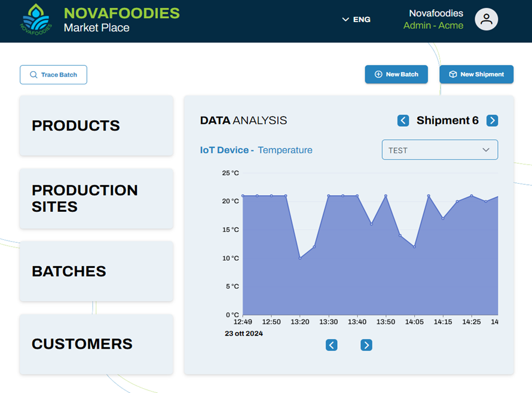The image size is (532, 393).
Task: Open the ENG language dropdown
Action: pyautogui.click(x=356, y=20)
